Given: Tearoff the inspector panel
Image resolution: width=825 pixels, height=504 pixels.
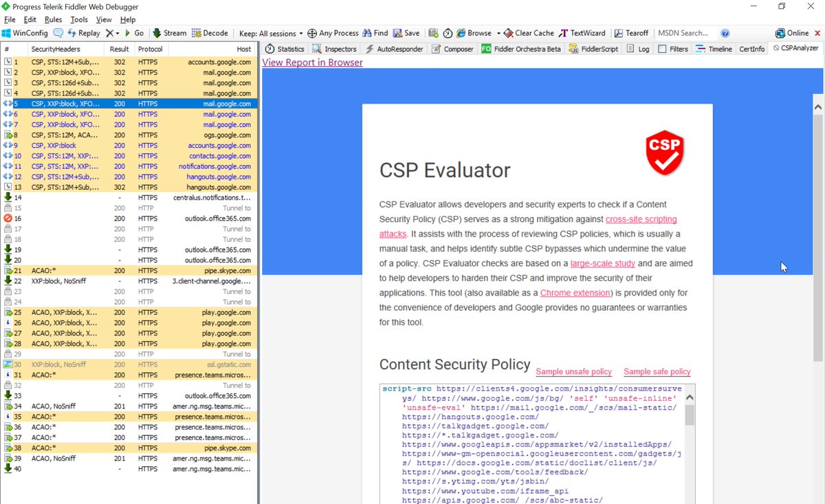Looking at the screenshot, I should pyautogui.click(x=631, y=33).
